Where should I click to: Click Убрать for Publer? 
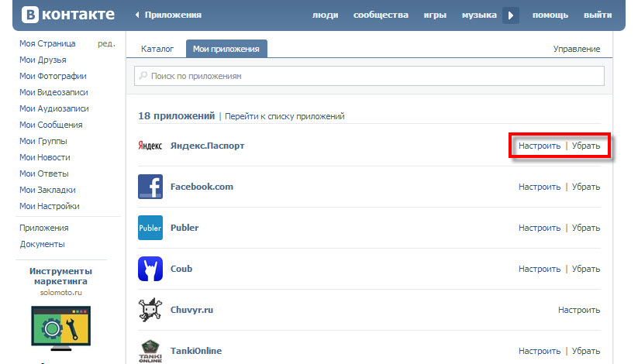click(586, 228)
